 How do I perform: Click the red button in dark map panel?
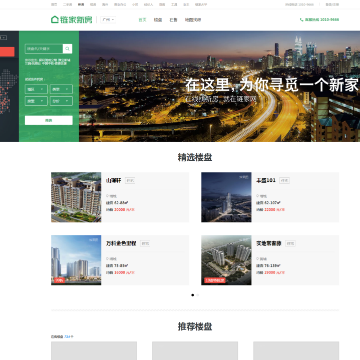(x=7, y=52)
